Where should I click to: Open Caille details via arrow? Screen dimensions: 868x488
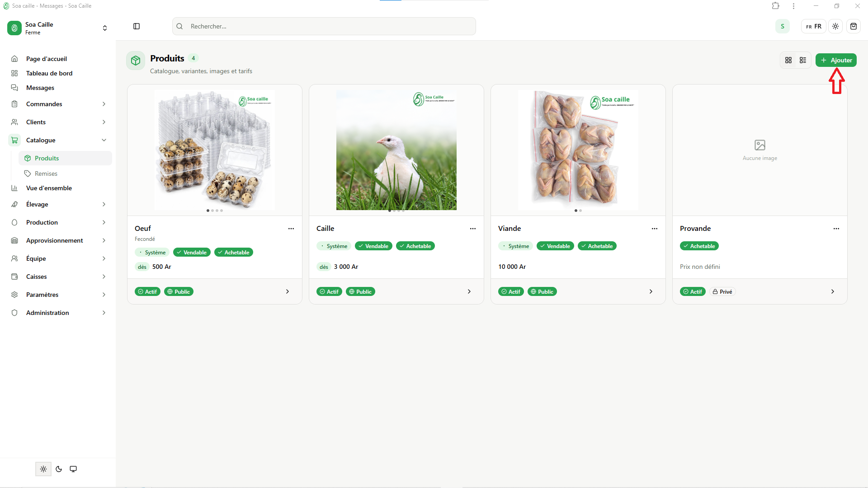click(469, 291)
